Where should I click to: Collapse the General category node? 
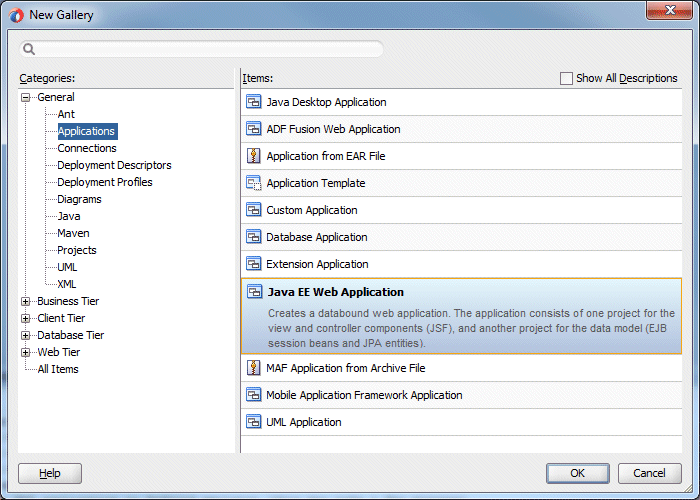25,97
